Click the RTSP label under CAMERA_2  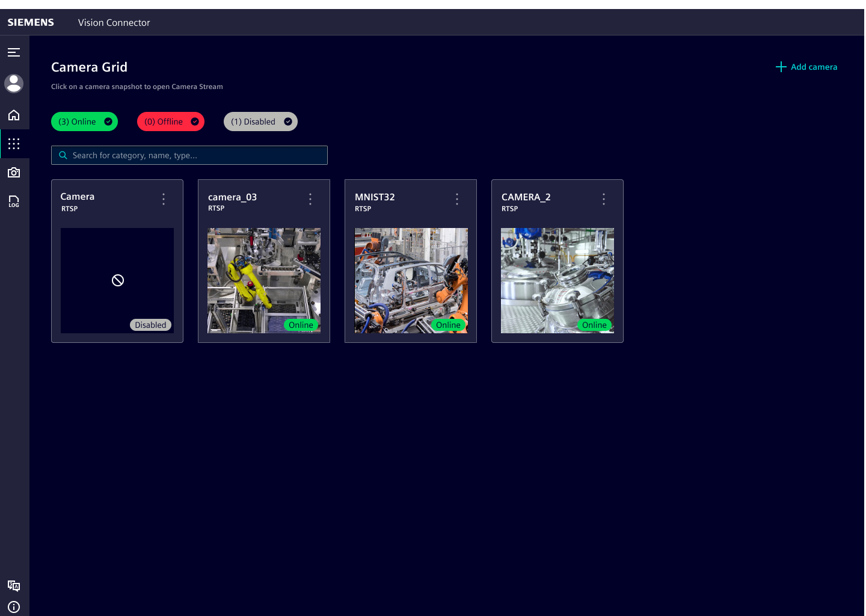(x=509, y=209)
